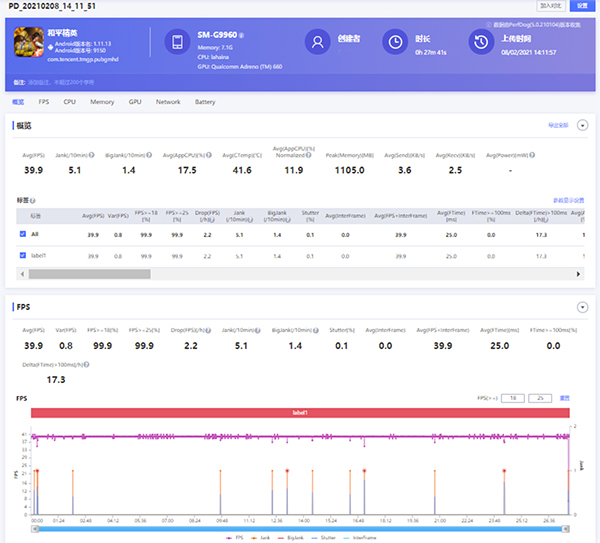The height and width of the screenshot is (543, 600).
Task: Click the FPS threshold 18 input field
Action: pyautogui.click(x=512, y=397)
